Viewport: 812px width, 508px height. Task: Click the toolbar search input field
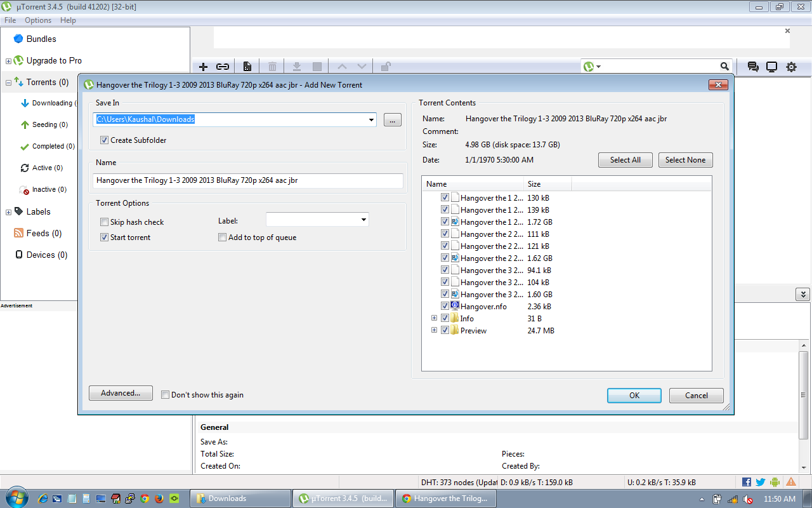coord(661,67)
